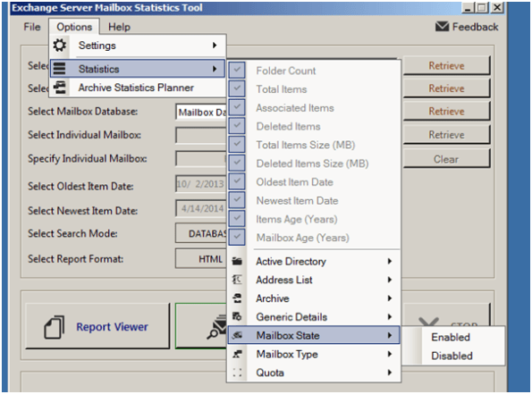Viewport: 532px width, 394px height.
Task: Click the Feedback envelope icon
Action: (x=442, y=27)
